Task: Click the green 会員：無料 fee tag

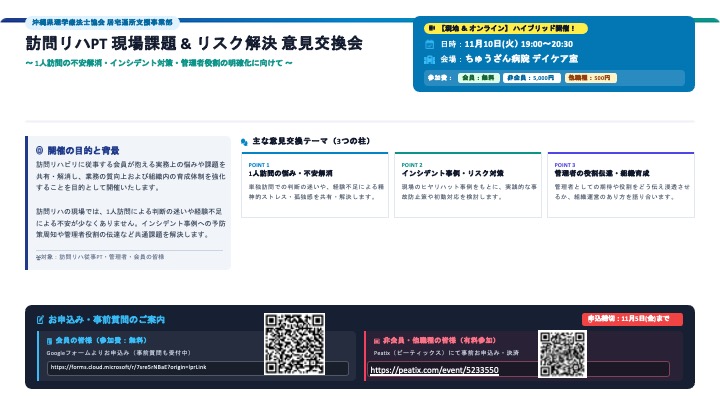Action: point(478,78)
